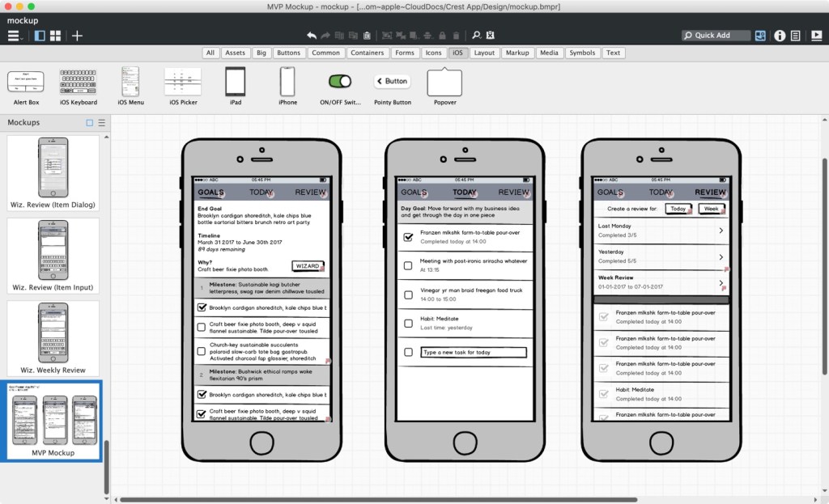Click the Quick Add search field
829x504 pixels.
point(716,36)
